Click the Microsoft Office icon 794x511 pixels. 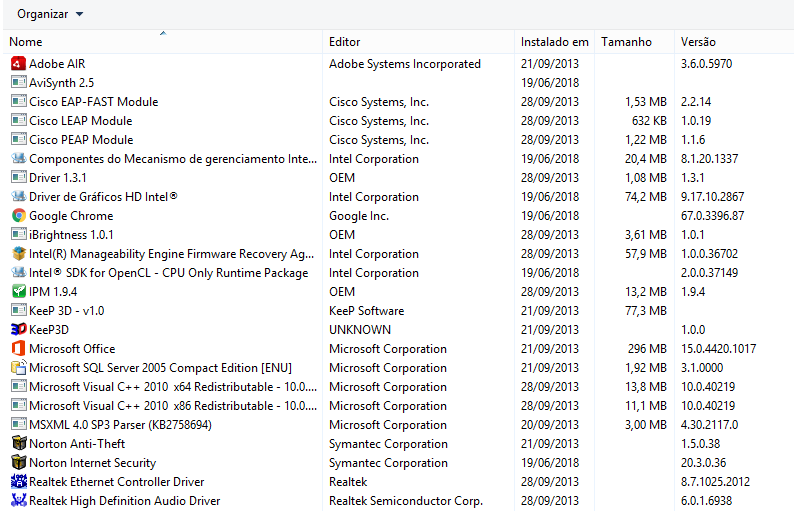click(x=18, y=348)
